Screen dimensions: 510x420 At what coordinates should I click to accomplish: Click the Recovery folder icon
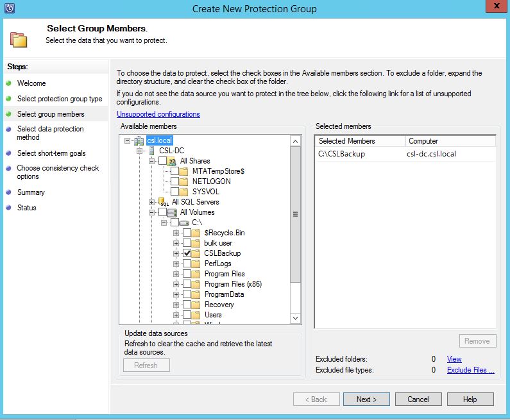pyautogui.click(x=196, y=305)
